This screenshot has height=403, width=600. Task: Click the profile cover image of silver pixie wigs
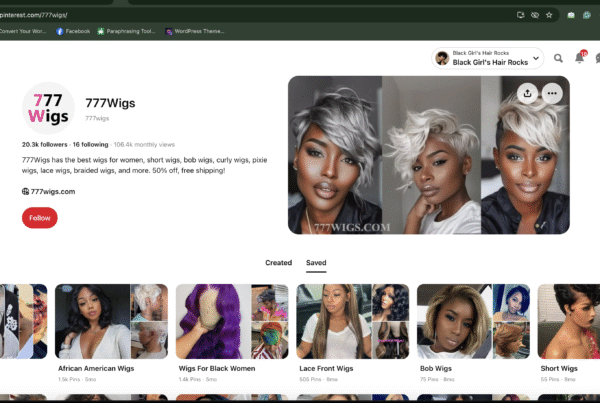point(429,155)
